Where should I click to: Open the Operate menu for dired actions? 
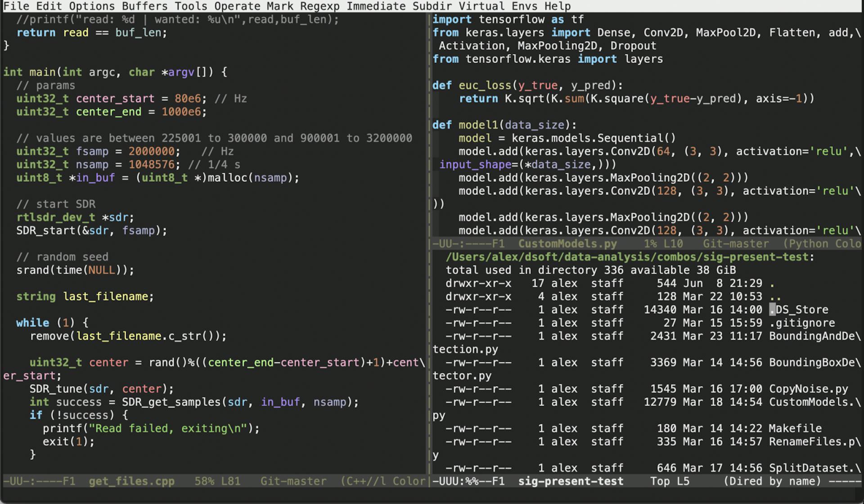click(x=238, y=6)
